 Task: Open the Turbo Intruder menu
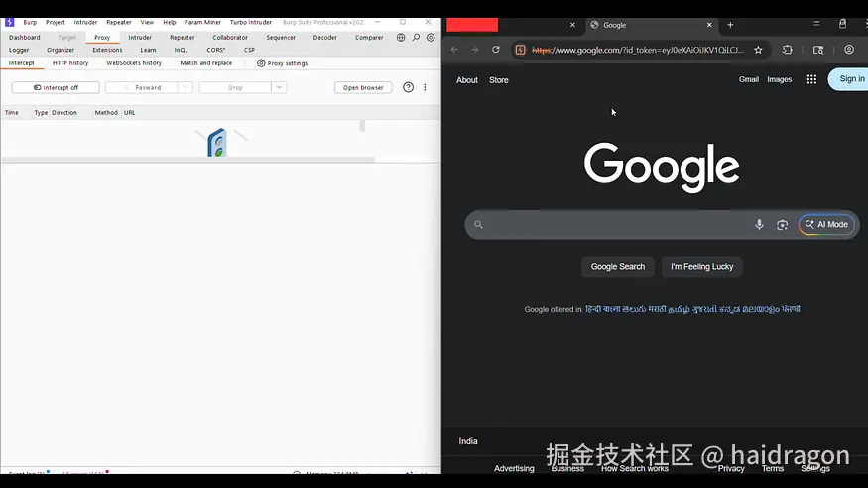[251, 22]
